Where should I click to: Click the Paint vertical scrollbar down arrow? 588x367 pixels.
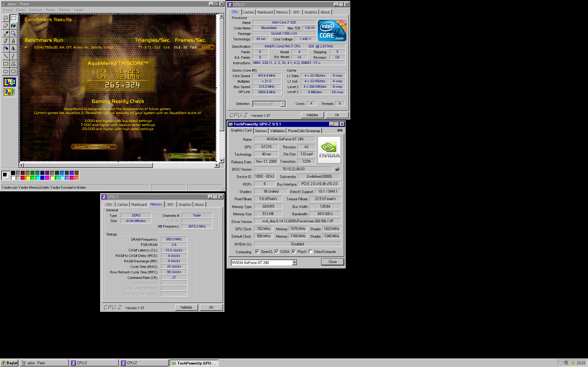[x=222, y=161]
